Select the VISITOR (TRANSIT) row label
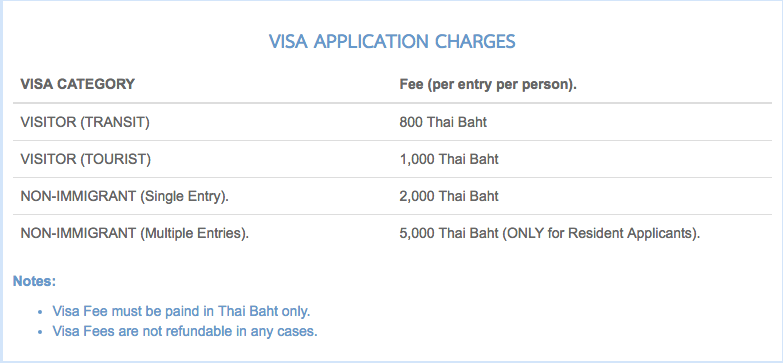783x363 pixels. 85,122
